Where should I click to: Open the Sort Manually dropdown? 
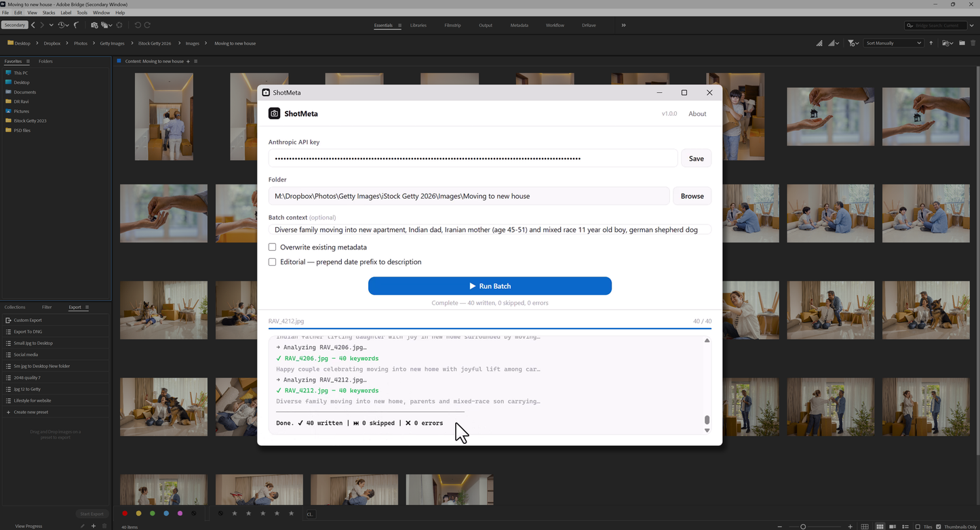pos(893,43)
